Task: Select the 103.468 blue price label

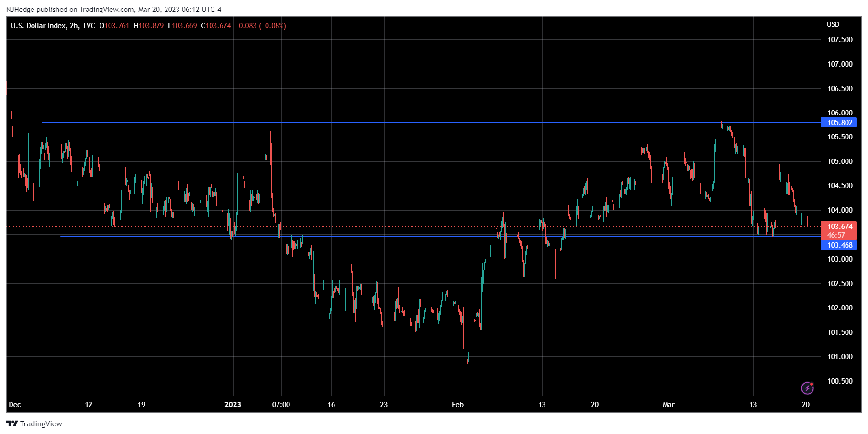Action: [x=839, y=245]
